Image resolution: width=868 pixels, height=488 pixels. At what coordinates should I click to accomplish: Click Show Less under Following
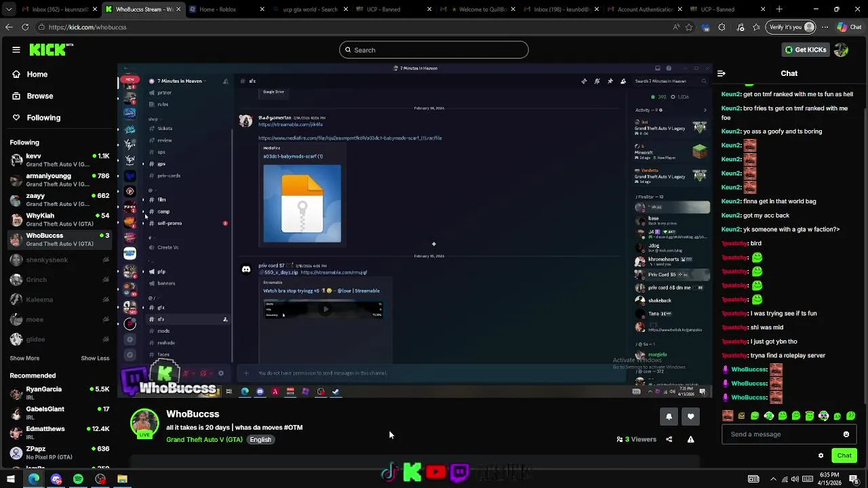[x=95, y=358]
